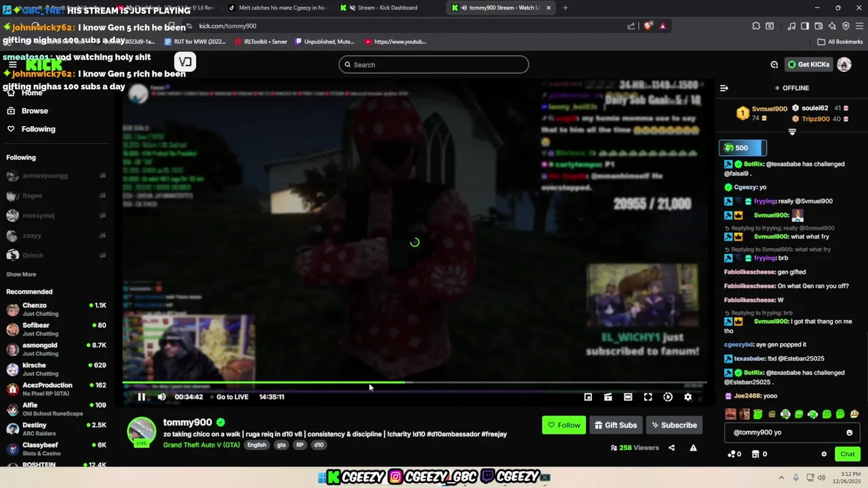This screenshot has width=868, height=488.
Task: Close the tommy900 Stream tab
Action: point(548,8)
